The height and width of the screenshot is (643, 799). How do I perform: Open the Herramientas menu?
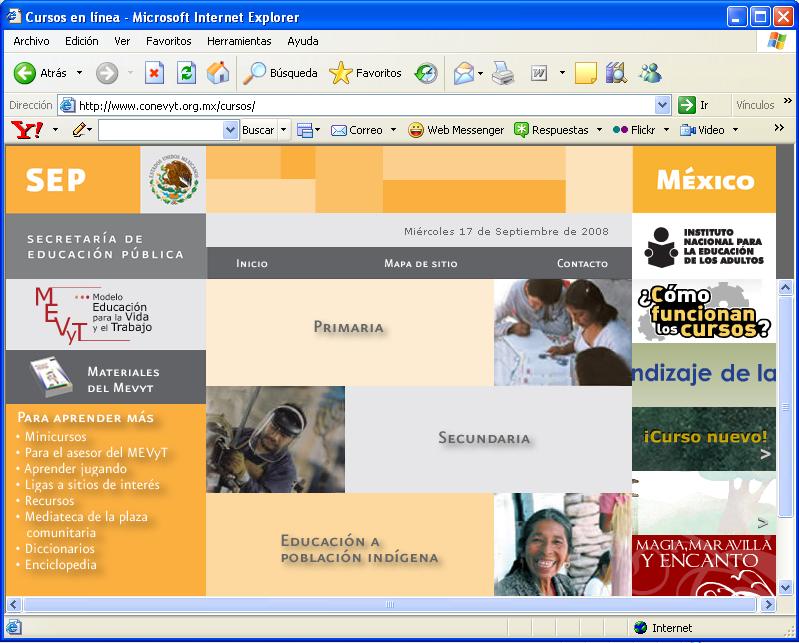click(x=239, y=41)
